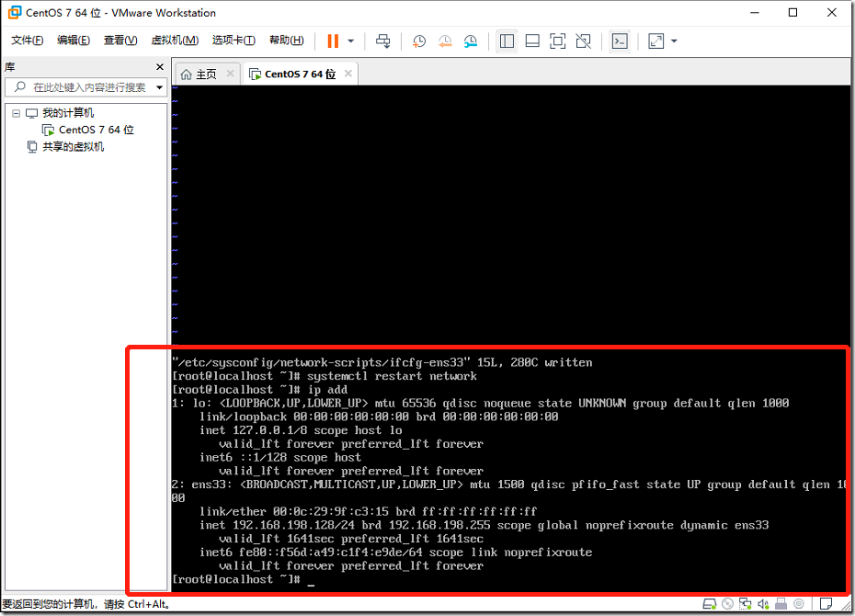Click the VMware Workstation title bar icon
The width and height of the screenshot is (855, 616).
click(x=15, y=12)
